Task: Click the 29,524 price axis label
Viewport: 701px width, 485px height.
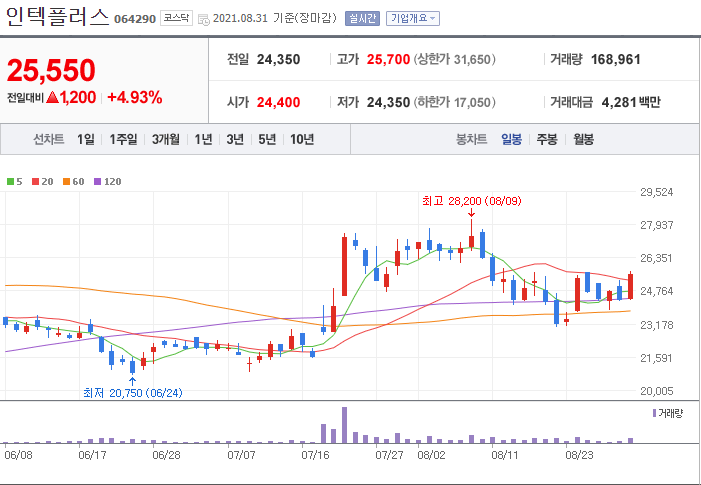Action: pyautogui.click(x=657, y=192)
